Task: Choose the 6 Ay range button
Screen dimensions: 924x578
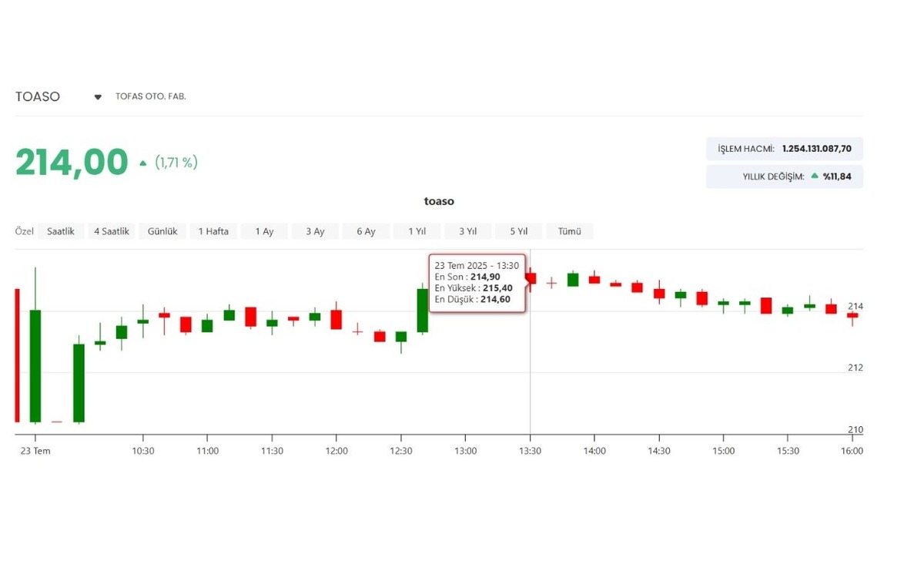Action: coord(366,231)
